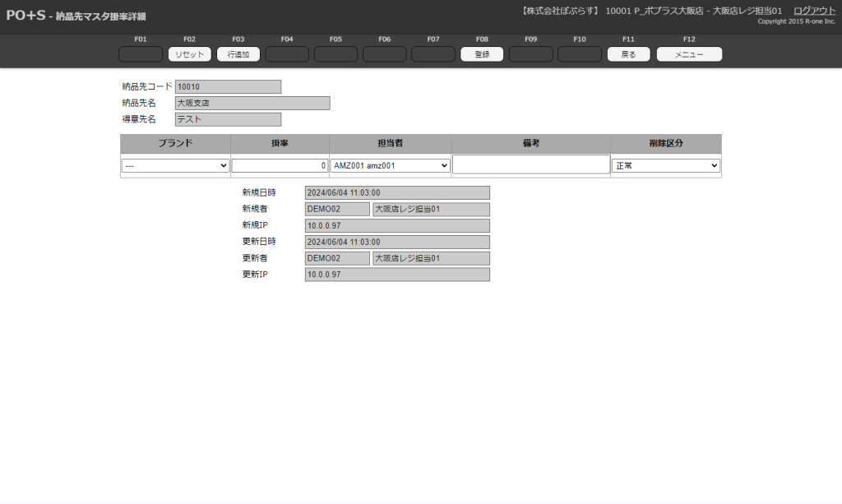
Task: Click the リセット (Reset) F02 button
Action: (189, 54)
